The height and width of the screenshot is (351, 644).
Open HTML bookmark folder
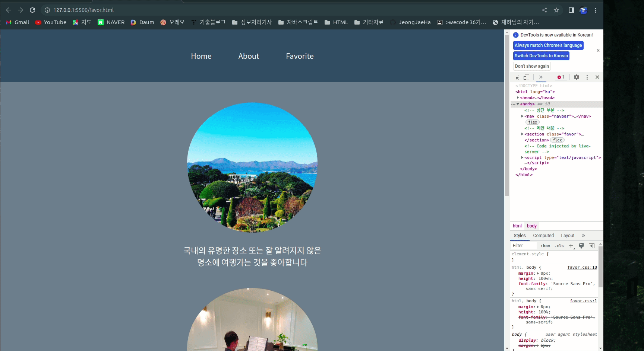click(x=336, y=22)
